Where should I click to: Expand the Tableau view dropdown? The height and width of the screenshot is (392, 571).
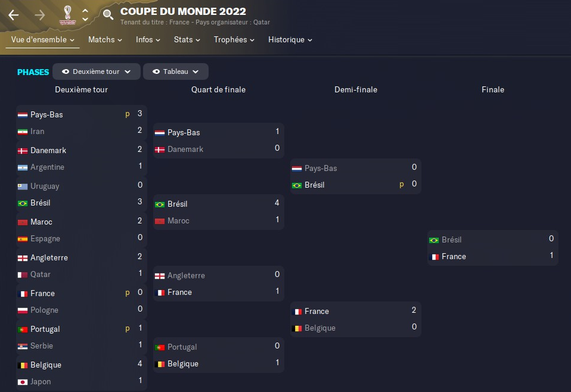(x=195, y=71)
